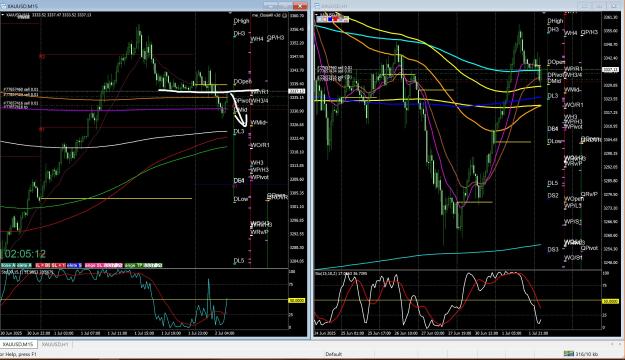Switch to the XAUUSD,M15 chart tab
This screenshot has height=360, width=625.
[18, 344]
